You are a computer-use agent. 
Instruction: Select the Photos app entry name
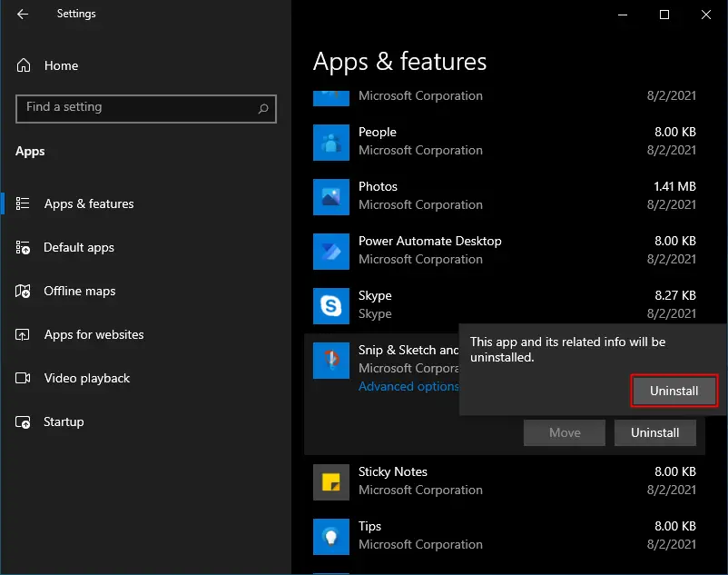(x=378, y=186)
